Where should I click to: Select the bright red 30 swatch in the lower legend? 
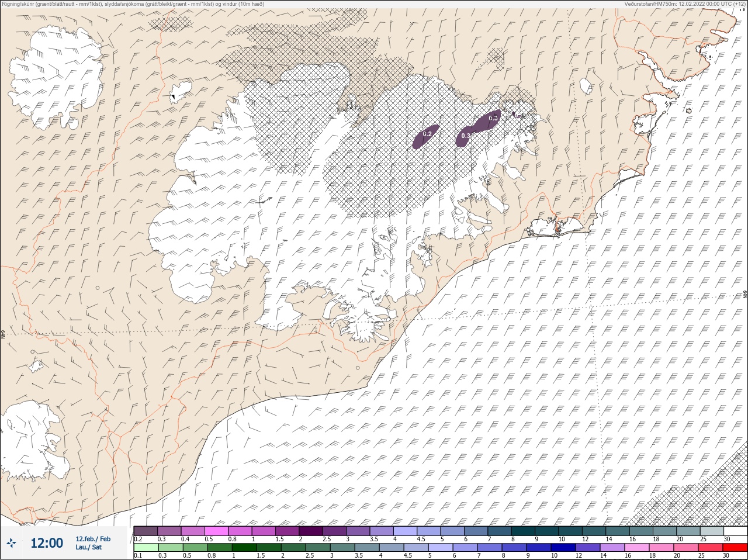click(x=735, y=548)
